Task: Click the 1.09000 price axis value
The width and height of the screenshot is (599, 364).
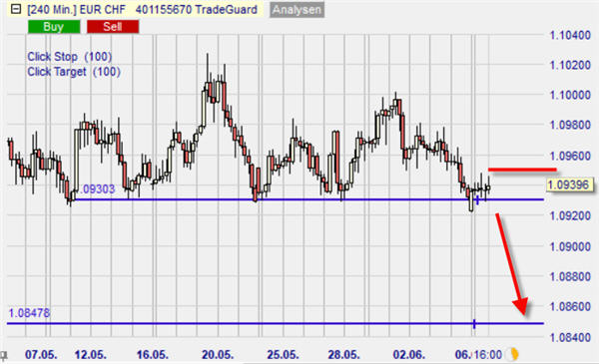Action: click(x=570, y=246)
